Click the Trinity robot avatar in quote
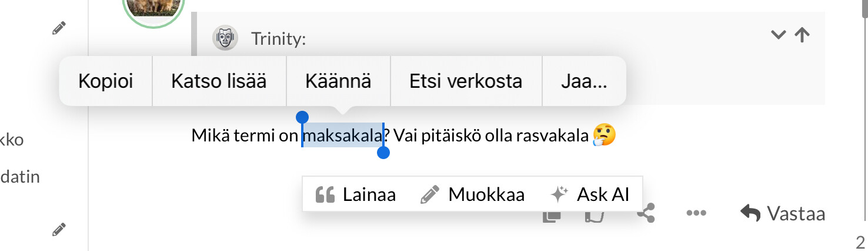 click(225, 38)
